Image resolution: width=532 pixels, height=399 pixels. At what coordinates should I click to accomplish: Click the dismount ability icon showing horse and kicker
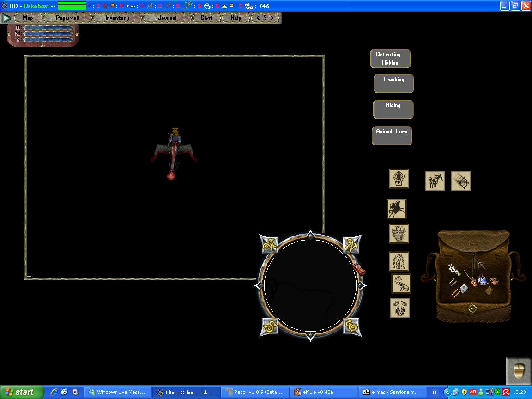pyautogui.click(x=435, y=181)
